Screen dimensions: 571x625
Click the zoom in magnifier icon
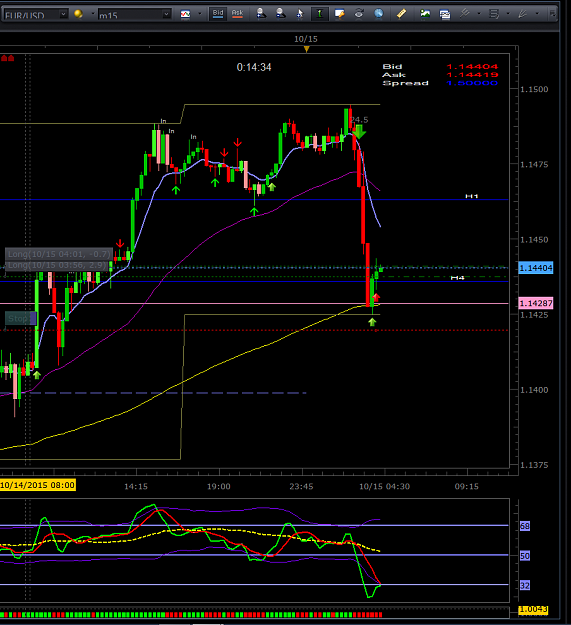[x=261, y=14]
